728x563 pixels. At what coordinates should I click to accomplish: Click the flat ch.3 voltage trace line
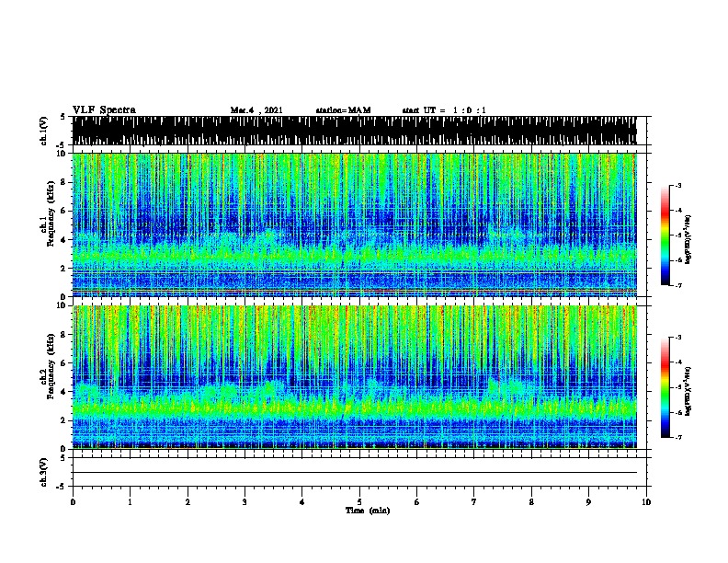click(354, 473)
